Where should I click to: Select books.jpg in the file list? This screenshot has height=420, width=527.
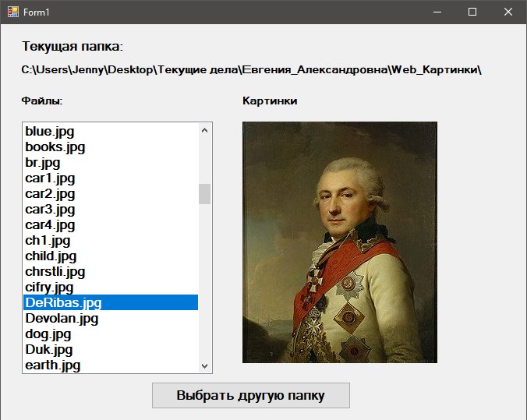point(55,147)
